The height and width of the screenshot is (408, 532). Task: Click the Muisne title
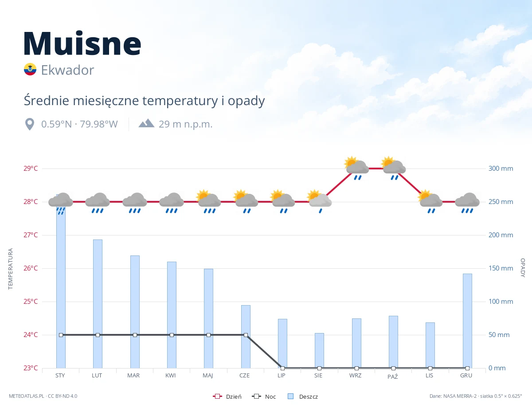[x=82, y=43]
